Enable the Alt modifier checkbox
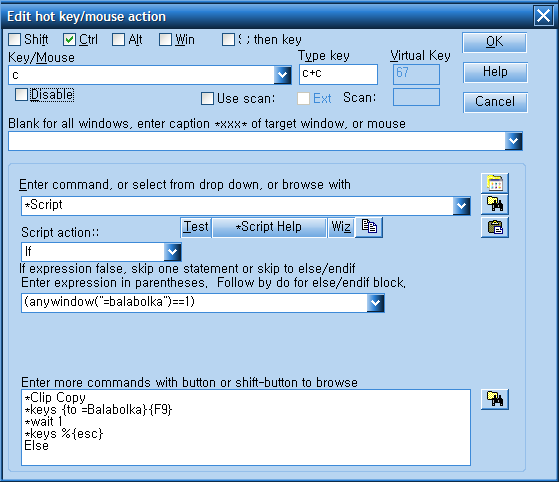 pyautogui.click(x=118, y=39)
